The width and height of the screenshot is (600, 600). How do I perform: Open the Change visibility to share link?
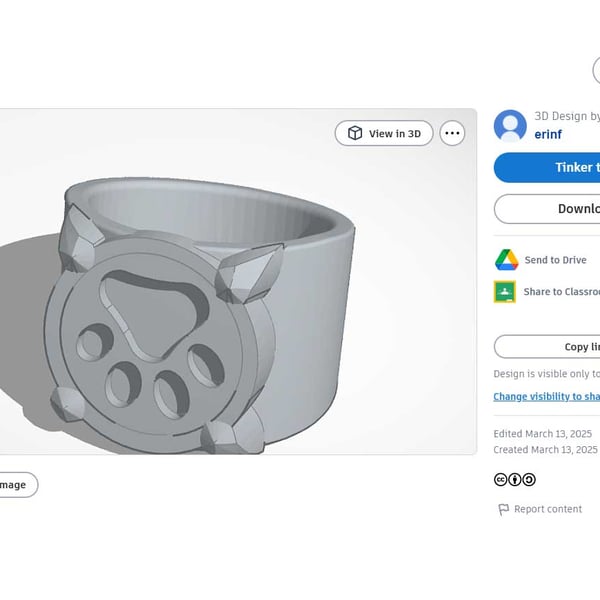click(x=546, y=397)
